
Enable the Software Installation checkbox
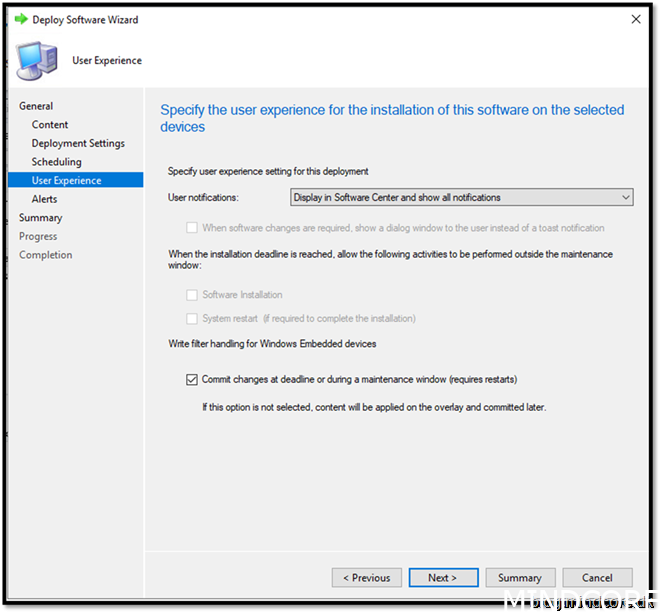tap(192, 295)
